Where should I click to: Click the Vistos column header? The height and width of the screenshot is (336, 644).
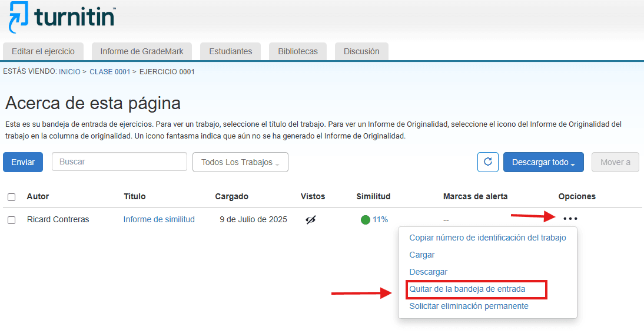click(313, 196)
